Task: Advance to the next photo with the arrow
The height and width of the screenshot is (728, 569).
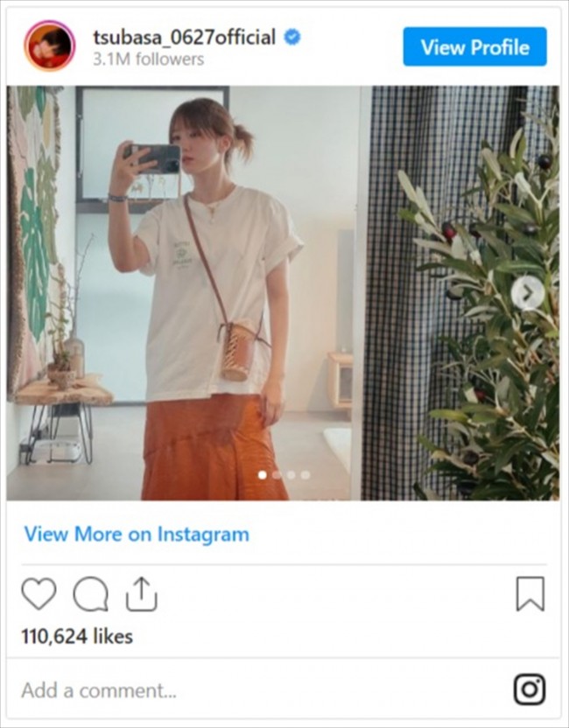Action: [x=527, y=293]
